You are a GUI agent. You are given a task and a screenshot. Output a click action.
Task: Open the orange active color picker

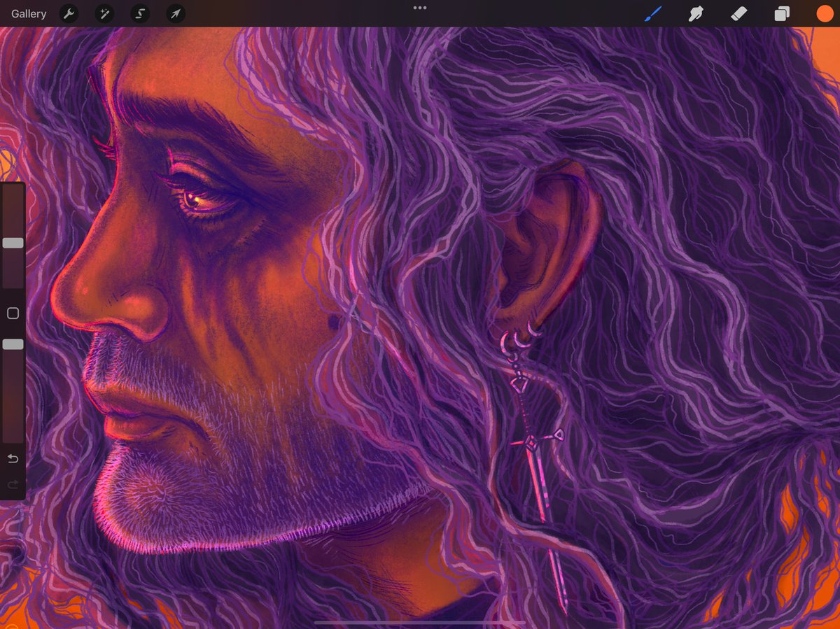(825, 14)
